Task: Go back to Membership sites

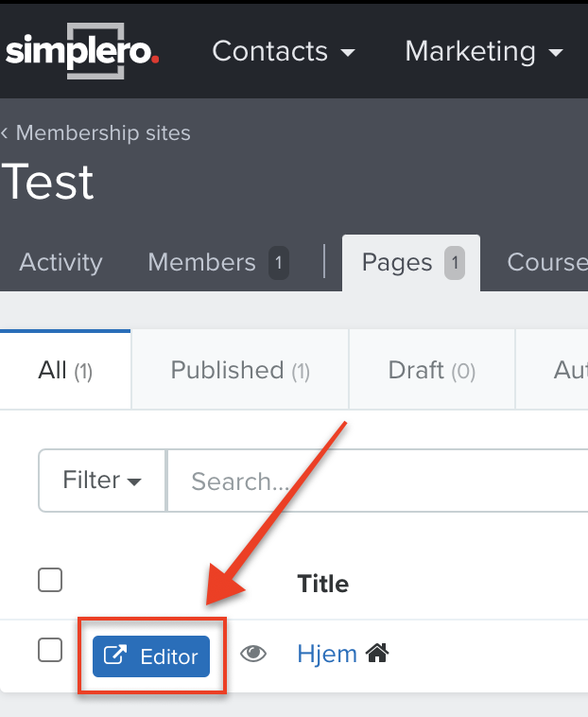Action: coord(103,133)
